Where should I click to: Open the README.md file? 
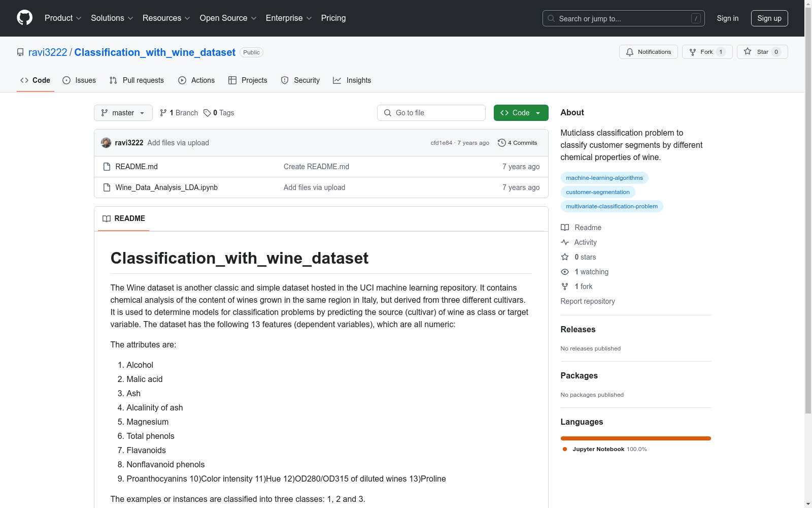pyautogui.click(x=137, y=167)
